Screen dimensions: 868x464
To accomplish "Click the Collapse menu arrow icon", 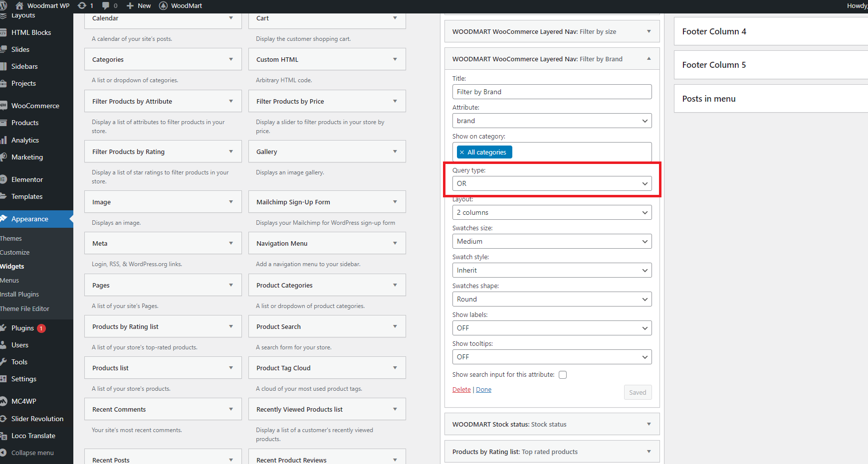I will [x=3, y=453].
